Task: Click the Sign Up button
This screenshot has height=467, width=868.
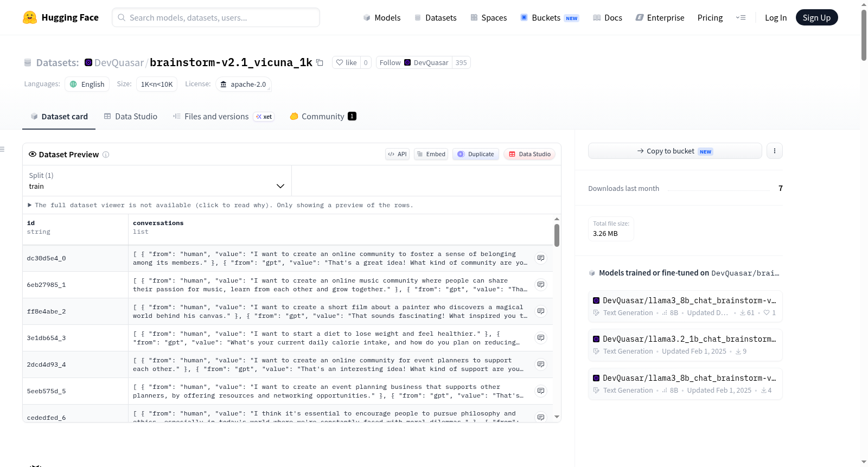Action: 816,17
